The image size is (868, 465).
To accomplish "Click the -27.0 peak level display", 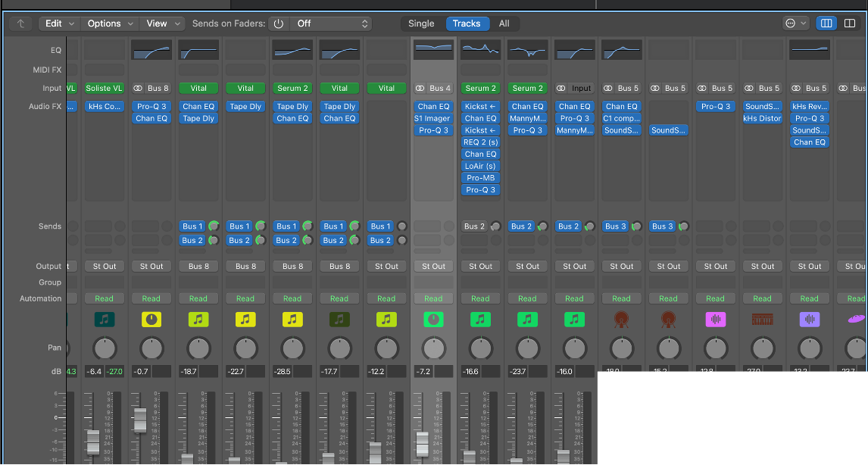I will pos(114,371).
